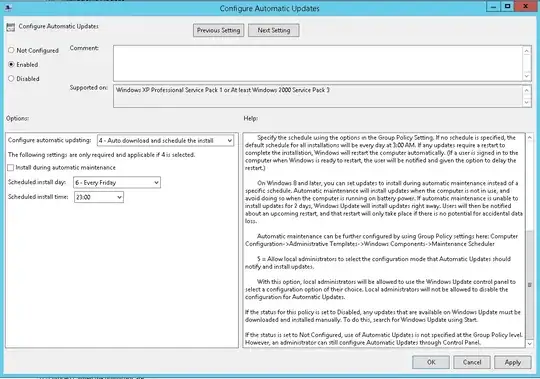The width and height of the screenshot is (540, 379).
Task: Click the 'Comment:' label
Action: [84, 48]
